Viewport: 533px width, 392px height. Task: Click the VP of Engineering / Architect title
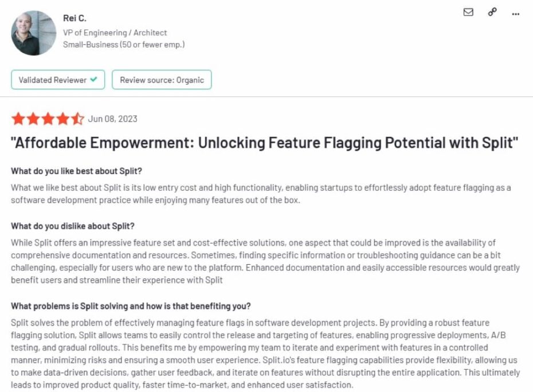tap(115, 33)
